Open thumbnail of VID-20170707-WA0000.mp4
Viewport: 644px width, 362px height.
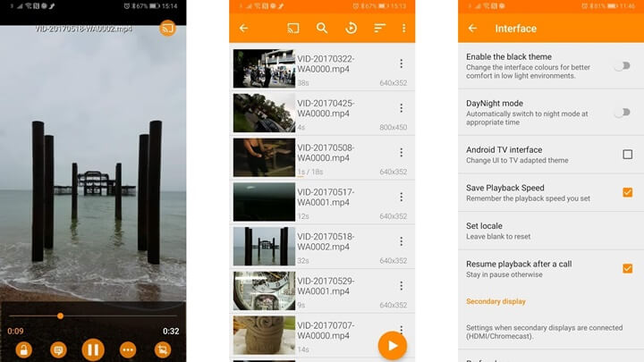(264, 335)
